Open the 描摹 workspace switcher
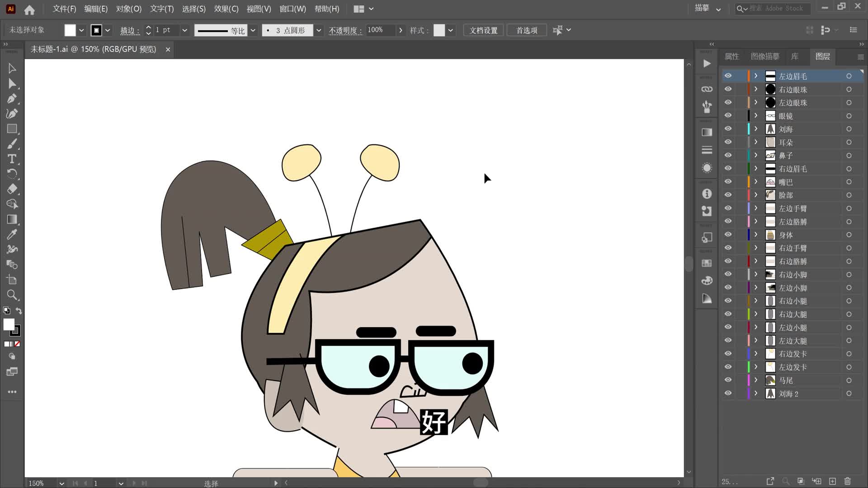The height and width of the screenshot is (488, 868). [x=708, y=8]
